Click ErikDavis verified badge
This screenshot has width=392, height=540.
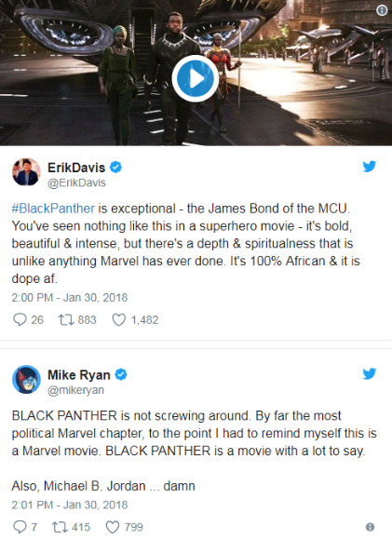(x=115, y=168)
